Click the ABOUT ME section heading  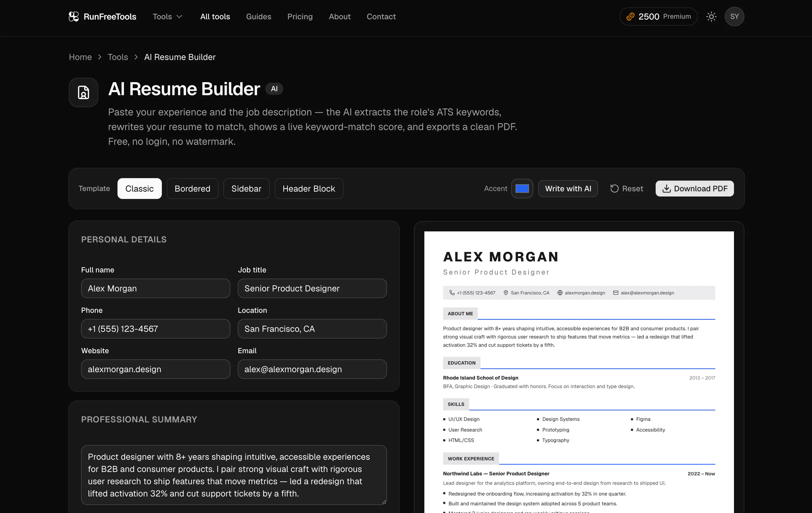(x=460, y=314)
